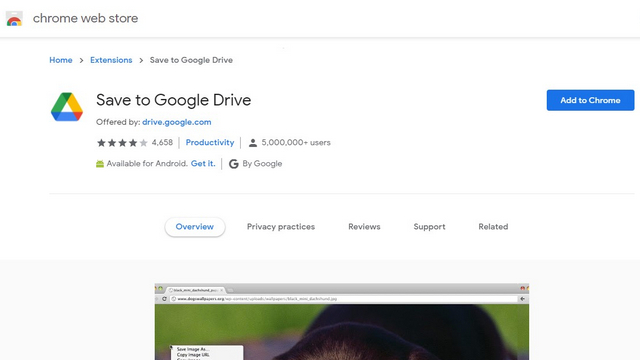Viewport: 640px width, 360px height.
Task: Click the By Google label
Action: (x=262, y=164)
